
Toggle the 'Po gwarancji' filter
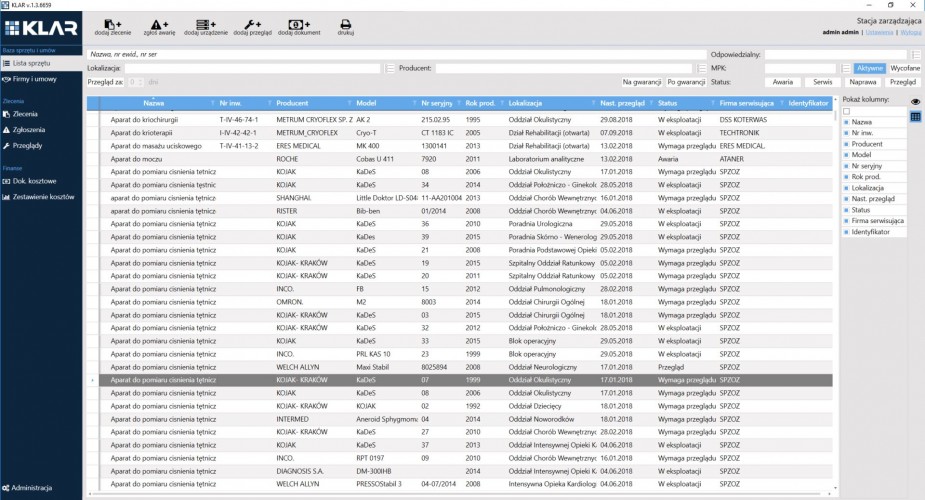point(686,82)
